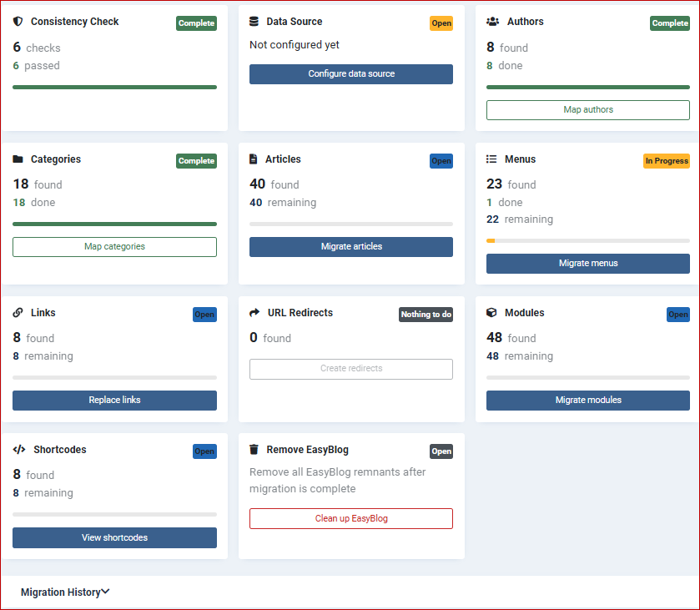
Task: Click the Nothing to do badge on URL Redirects
Action: (426, 315)
